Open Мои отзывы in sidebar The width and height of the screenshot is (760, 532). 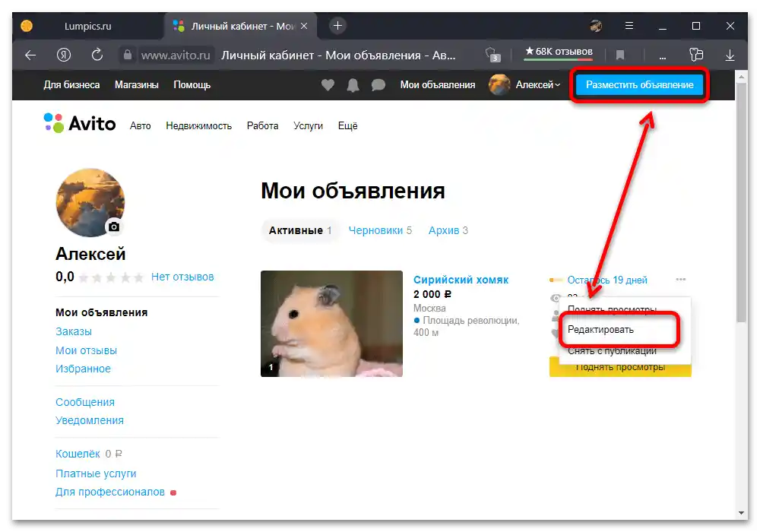point(87,350)
